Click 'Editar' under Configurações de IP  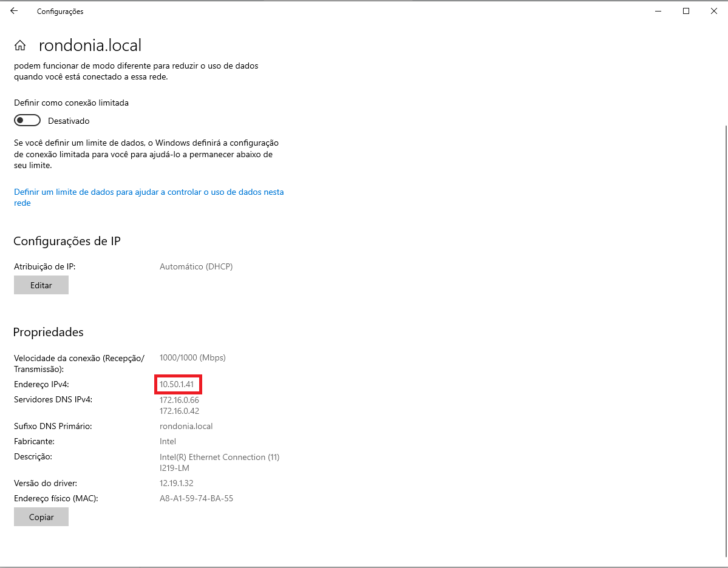(41, 285)
